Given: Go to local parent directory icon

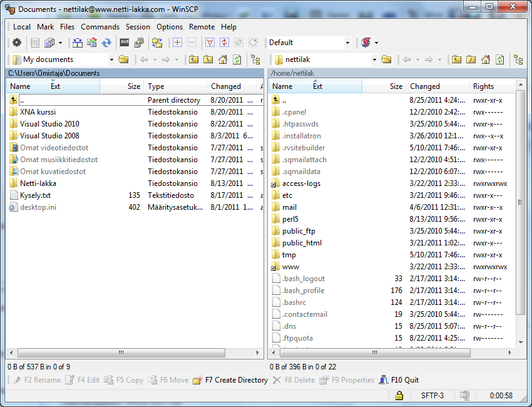Looking at the screenshot, I should 194,59.
